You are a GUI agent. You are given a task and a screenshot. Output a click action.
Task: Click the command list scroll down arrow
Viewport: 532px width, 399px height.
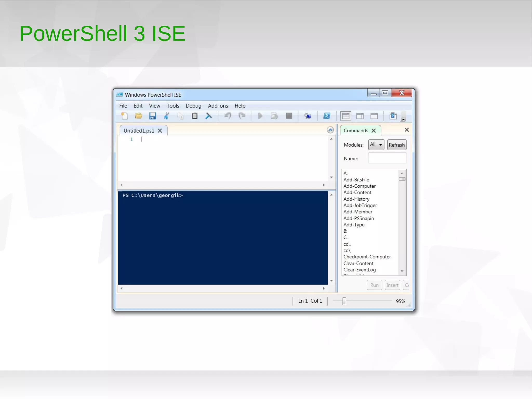(402, 271)
